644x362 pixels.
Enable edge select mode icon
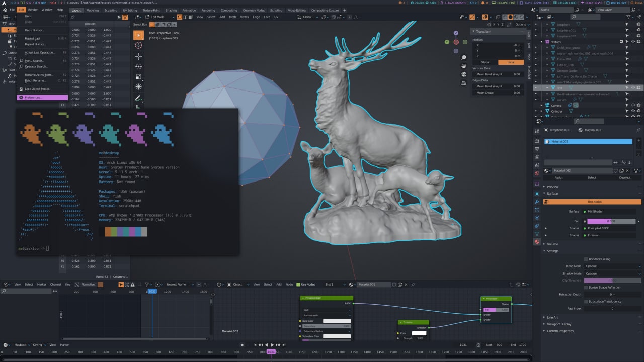pos(185,17)
